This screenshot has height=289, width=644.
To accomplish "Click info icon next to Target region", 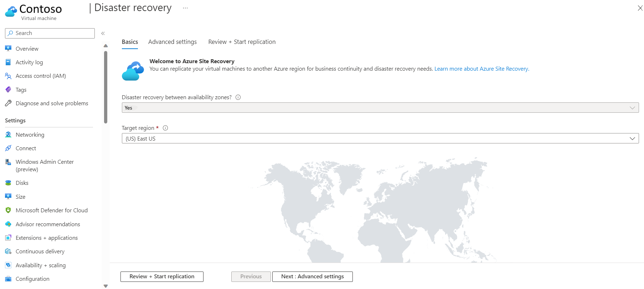I will pos(165,128).
